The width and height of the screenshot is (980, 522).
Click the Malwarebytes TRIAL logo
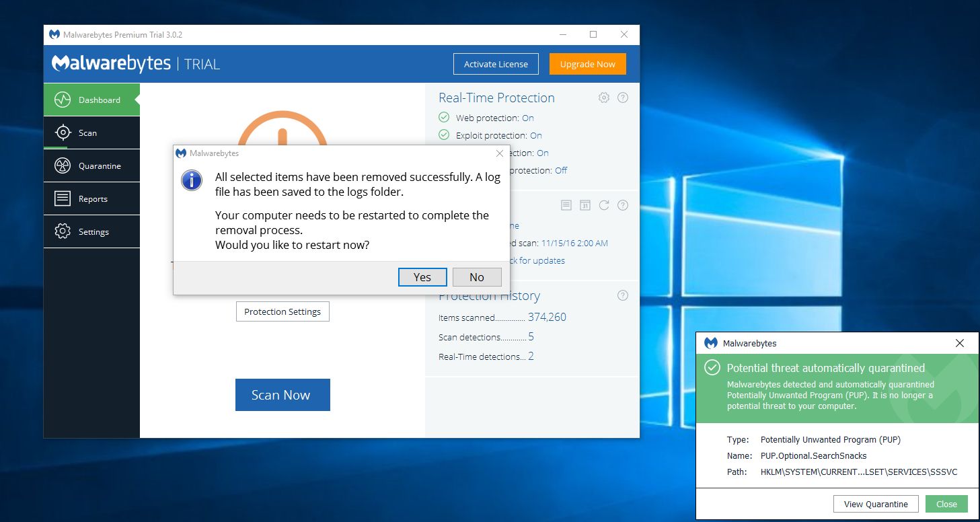pyautogui.click(x=136, y=64)
